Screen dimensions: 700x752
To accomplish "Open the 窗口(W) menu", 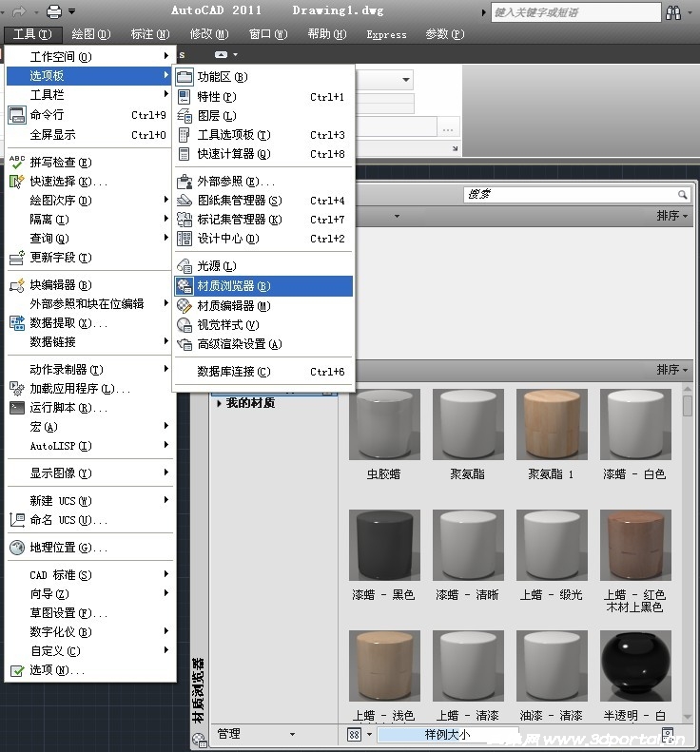I will [268, 34].
